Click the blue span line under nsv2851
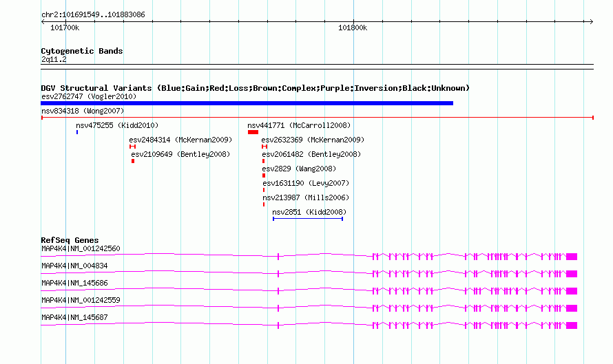This screenshot has width=613, height=364. pos(308,219)
